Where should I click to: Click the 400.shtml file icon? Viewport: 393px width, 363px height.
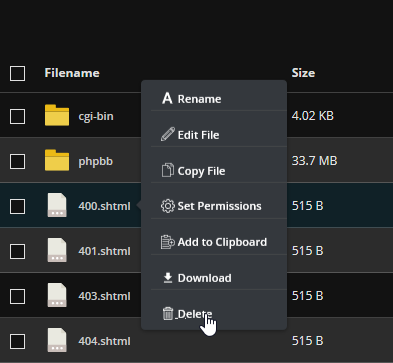tap(57, 205)
